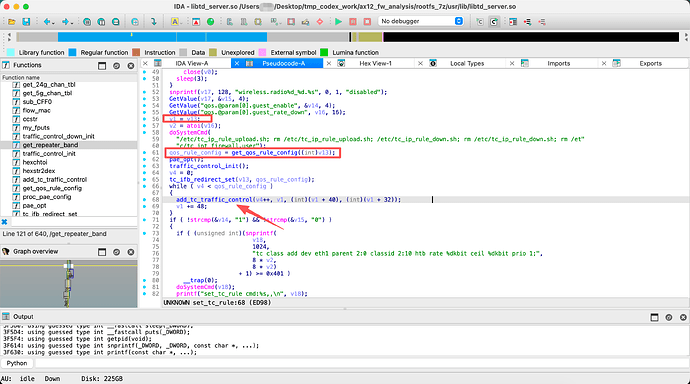Close the Hex View-1 tab
690x384 pixels.
(328, 63)
